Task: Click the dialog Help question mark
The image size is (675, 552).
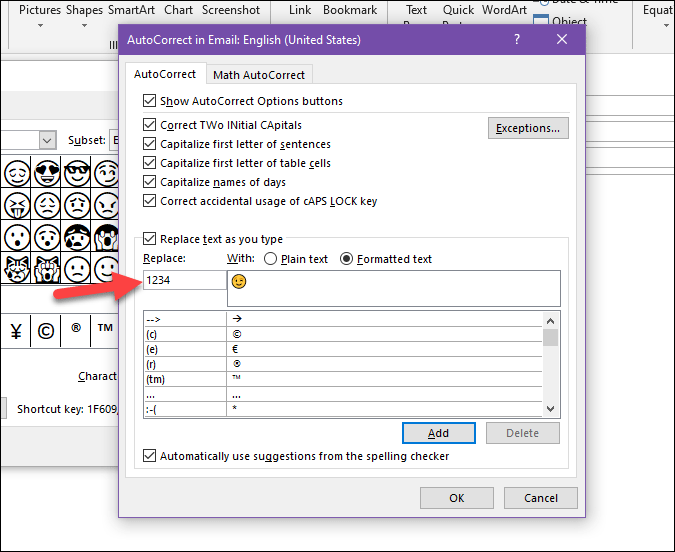Action: click(x=517, y=40)
